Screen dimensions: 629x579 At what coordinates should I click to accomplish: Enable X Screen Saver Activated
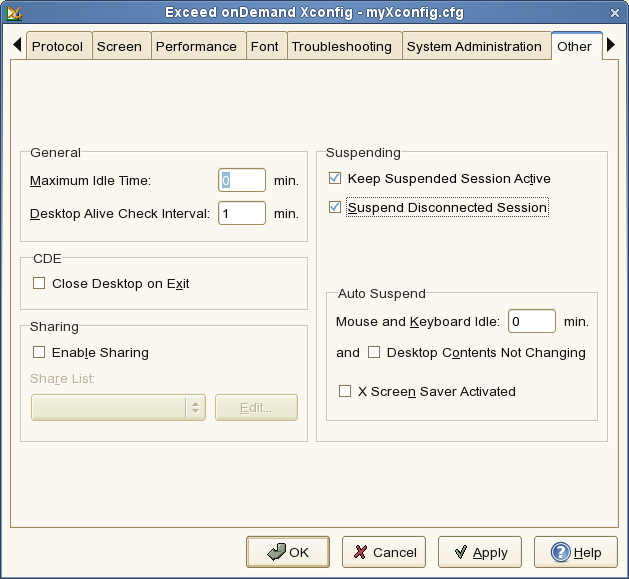point(345,392)
